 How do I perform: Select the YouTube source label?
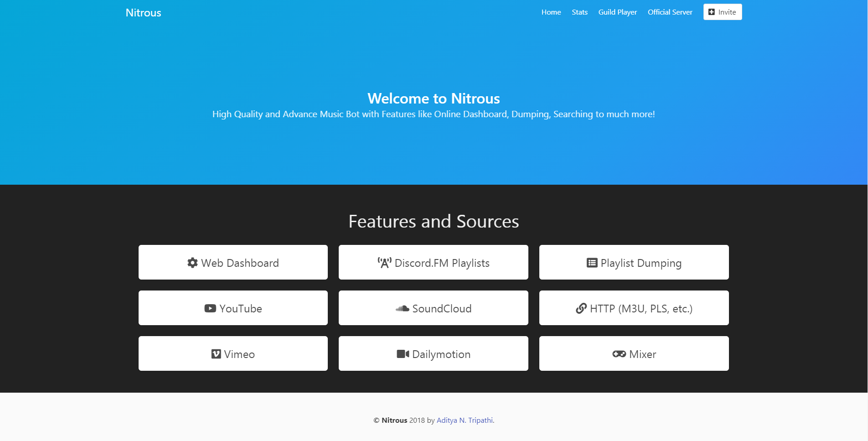tap(241, 309)
